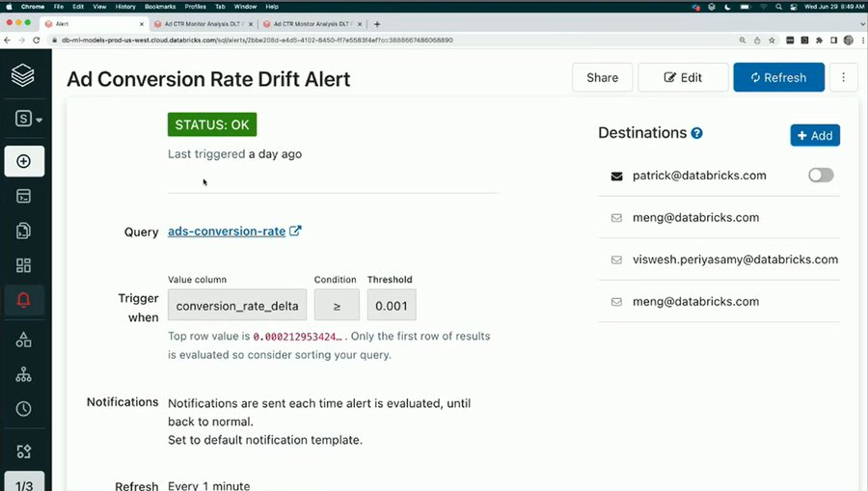Open the History menu
Screen dimensions: 868x491
125,7
